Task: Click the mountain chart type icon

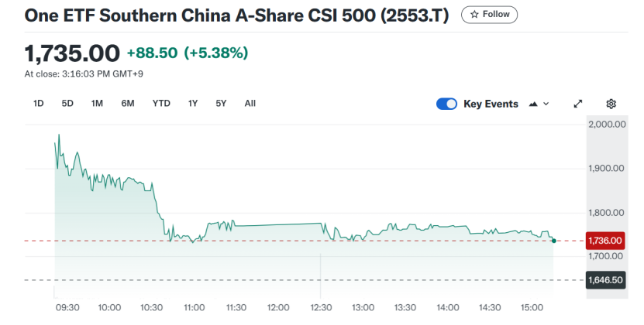Action: [533, 104]
